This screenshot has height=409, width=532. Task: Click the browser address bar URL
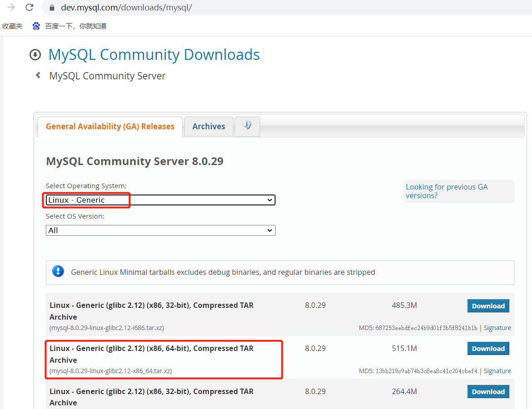click(x=126, y=7)
